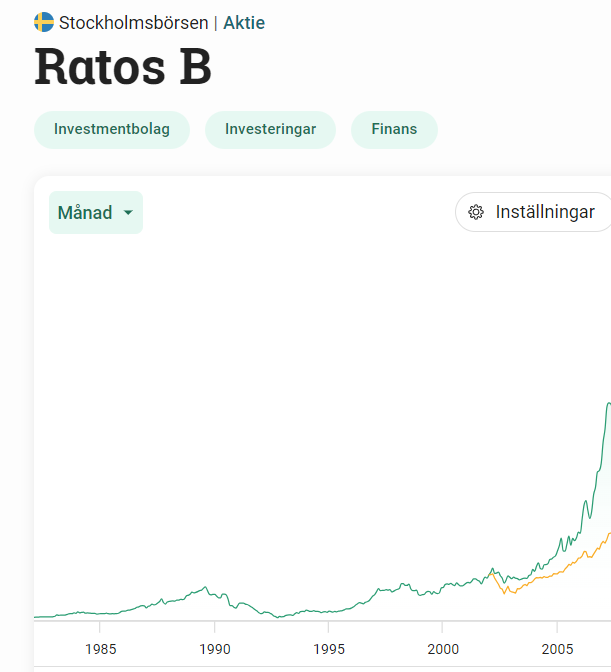This screenshot has width=611, height=672.
Task: Open the Inställningar settings button
Action: point(534,212)
